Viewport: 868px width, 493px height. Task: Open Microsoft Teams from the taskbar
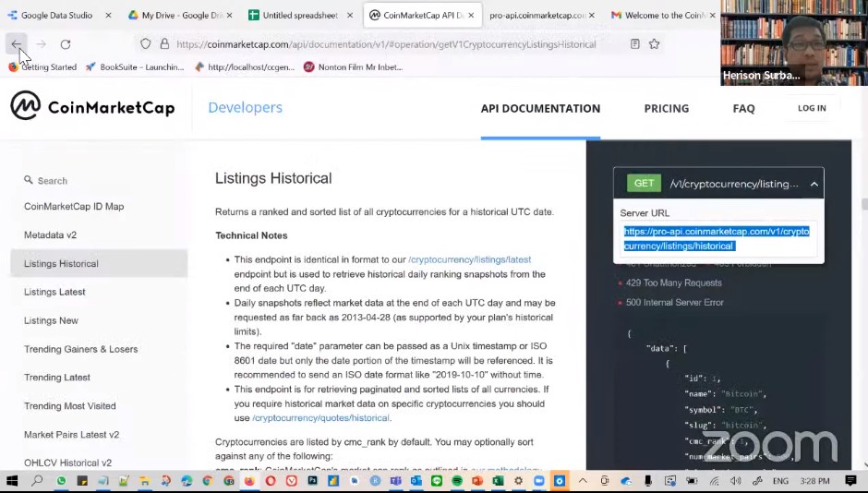pos(396,481)
